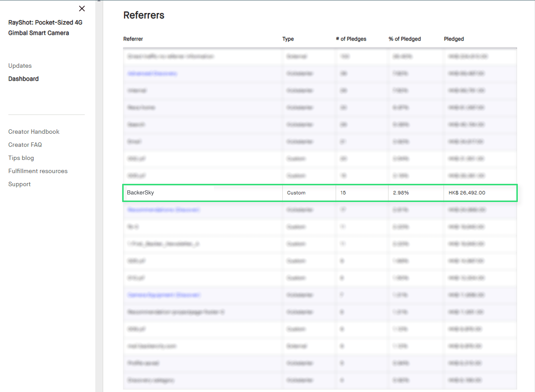Click the # of Pledges column header
This screenshot has height=392, width=535.
click(351, 39)
